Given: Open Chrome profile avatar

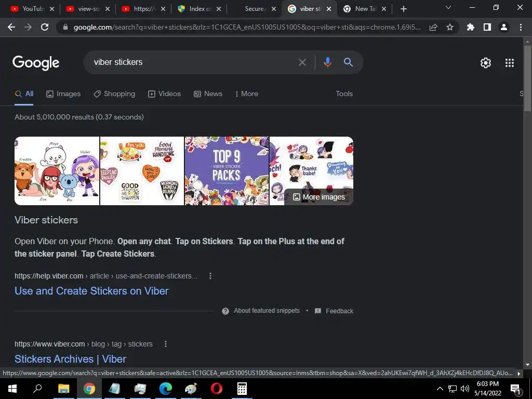Looking at the screenshot, I should tap(504, 27).
